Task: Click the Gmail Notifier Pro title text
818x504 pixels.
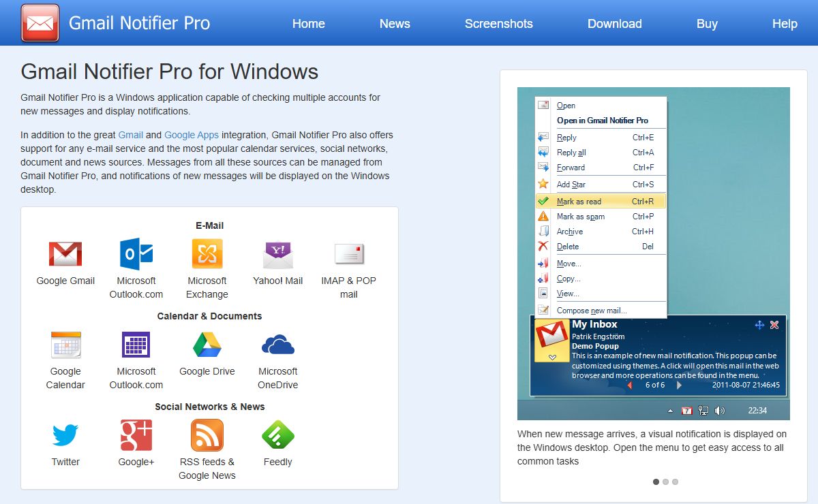Action: tap(140, 23)
